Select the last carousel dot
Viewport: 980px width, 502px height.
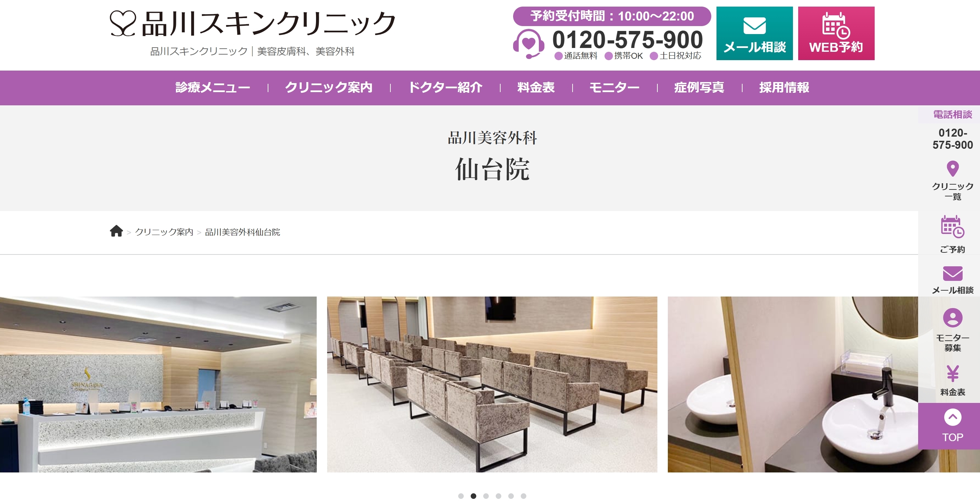[524, 496]
